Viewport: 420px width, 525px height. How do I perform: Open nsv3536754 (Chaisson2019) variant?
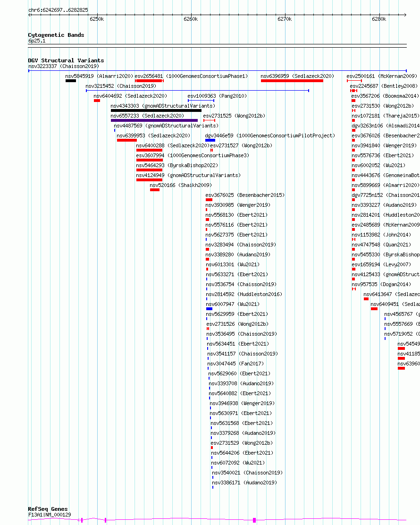241,284
